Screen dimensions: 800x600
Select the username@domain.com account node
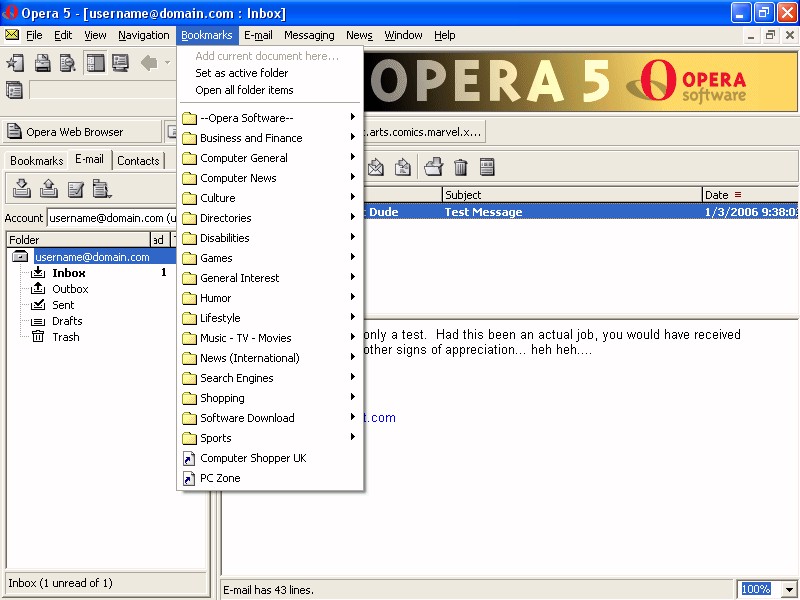(x=92, y=257)
